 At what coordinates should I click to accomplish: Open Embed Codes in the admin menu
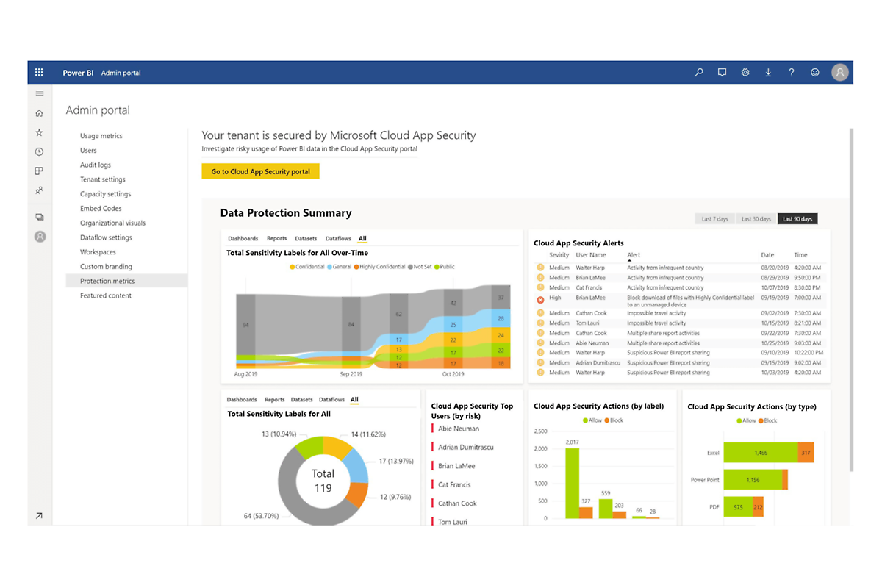(x=101, y=209)
